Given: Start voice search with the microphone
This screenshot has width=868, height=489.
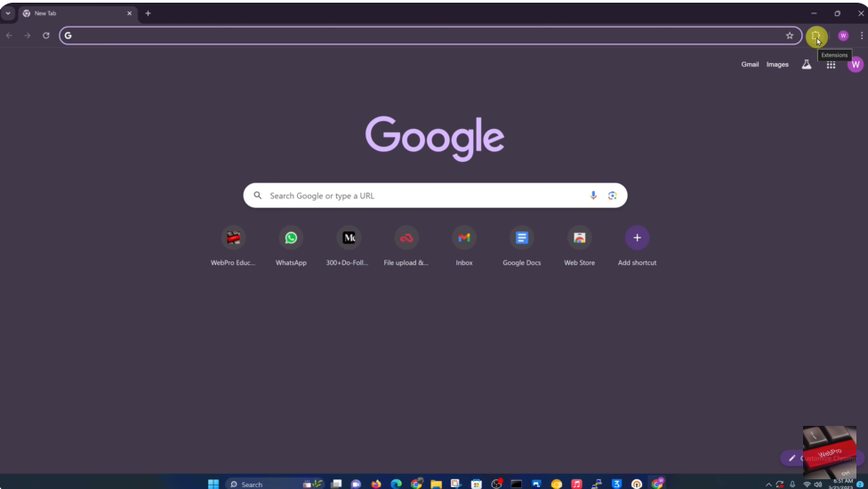Looking at the screenshot, I should 593,196.
